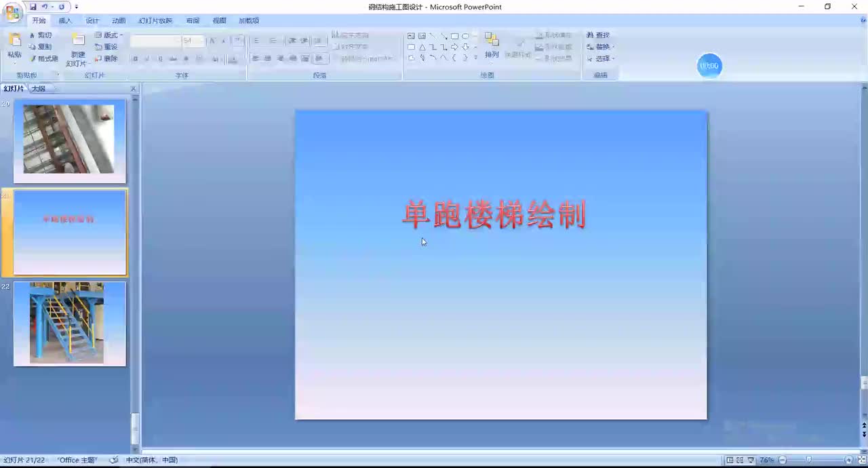Center text in paragraph group
Image resolution: width=868 pixels, height=468 pixels.
click(269, 59)
